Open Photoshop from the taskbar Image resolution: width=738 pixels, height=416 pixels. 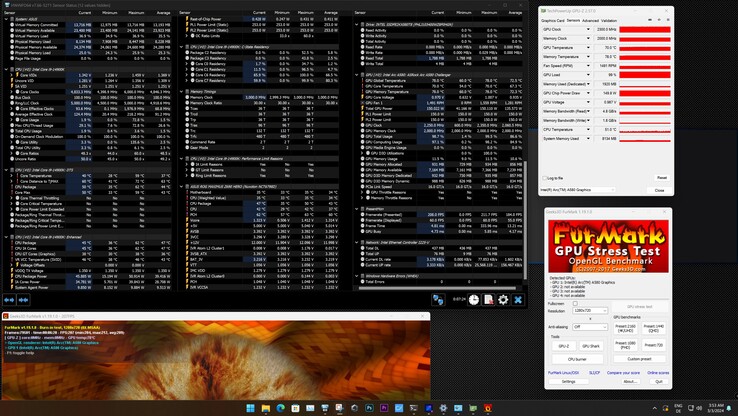[x=369, y=408]
